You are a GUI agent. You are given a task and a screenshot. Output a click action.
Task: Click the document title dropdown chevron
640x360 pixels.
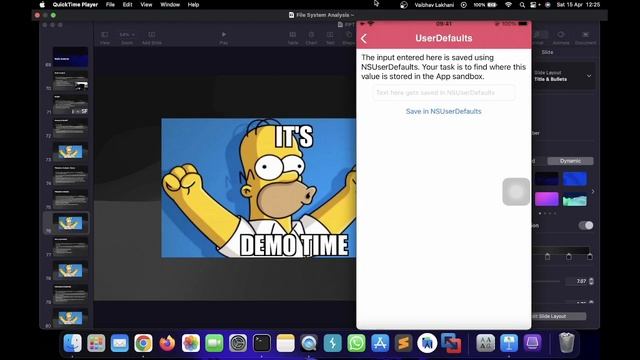[352, 15]
